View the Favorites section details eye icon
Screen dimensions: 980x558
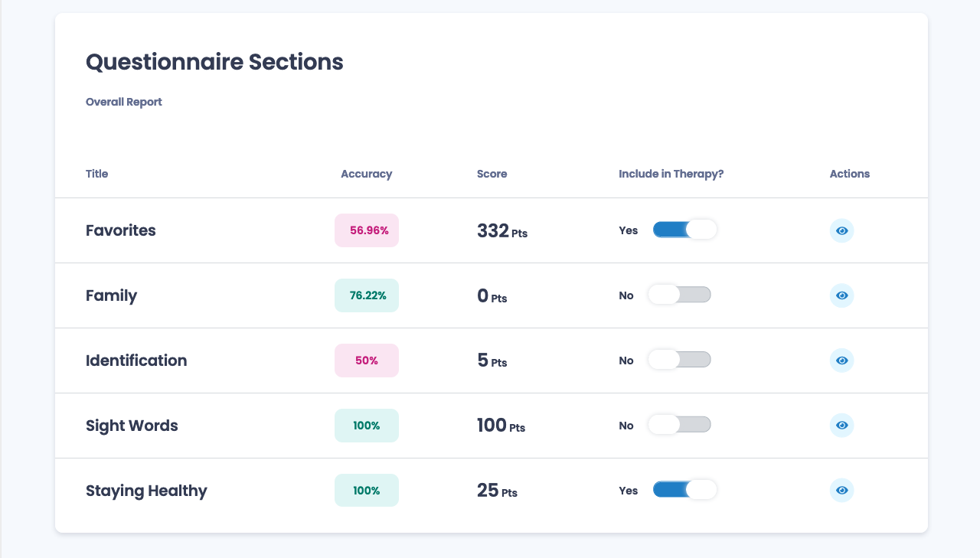point(841,230)
